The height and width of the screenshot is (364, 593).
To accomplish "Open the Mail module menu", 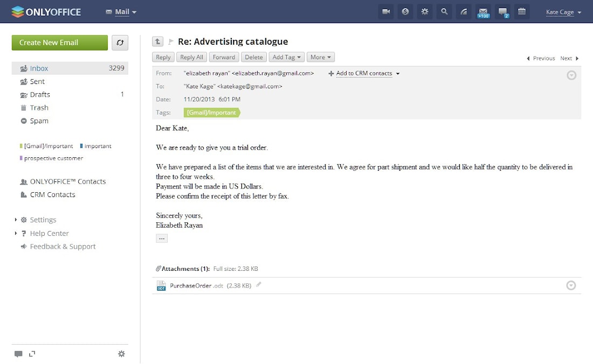I will 121,12.
